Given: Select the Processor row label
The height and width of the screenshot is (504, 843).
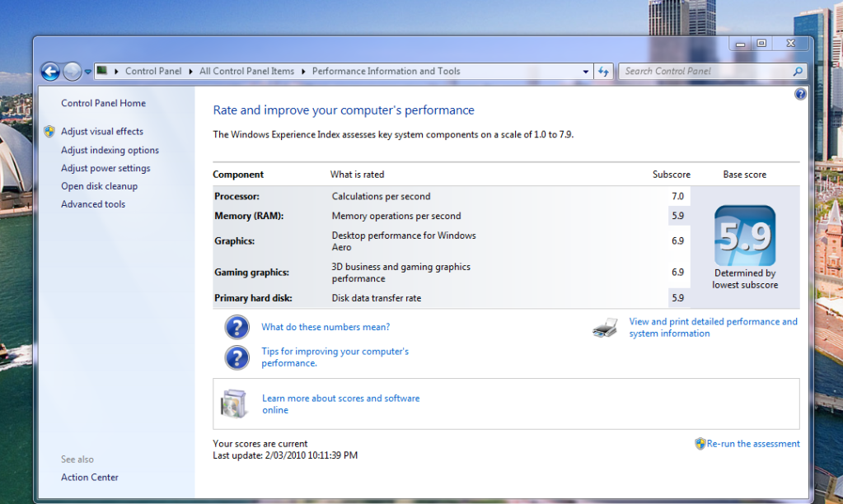Looking at the screenshot, I should click(x=237, y=197).
